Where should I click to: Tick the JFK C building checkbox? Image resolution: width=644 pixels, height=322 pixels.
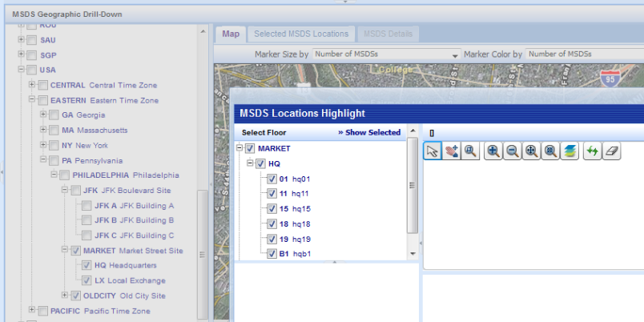(87, 235)
